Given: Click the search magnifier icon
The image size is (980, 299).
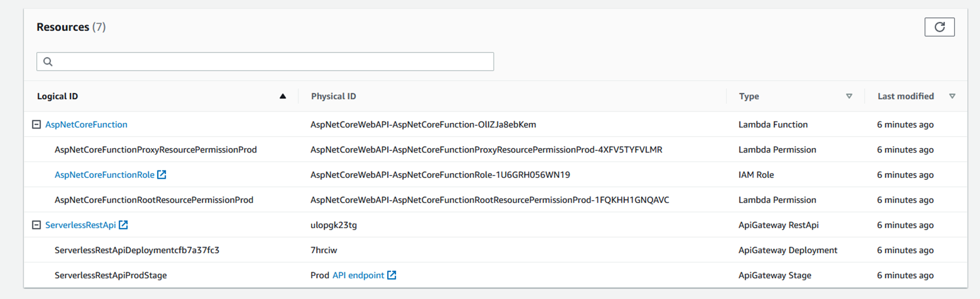Looking at the screenshot, I should click(48, 61).
